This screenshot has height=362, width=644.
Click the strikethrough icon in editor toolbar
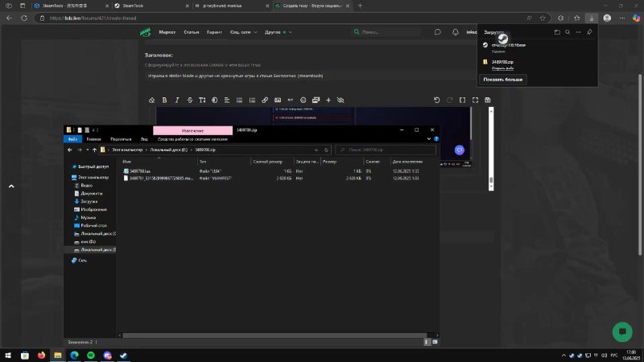point(190,100)
